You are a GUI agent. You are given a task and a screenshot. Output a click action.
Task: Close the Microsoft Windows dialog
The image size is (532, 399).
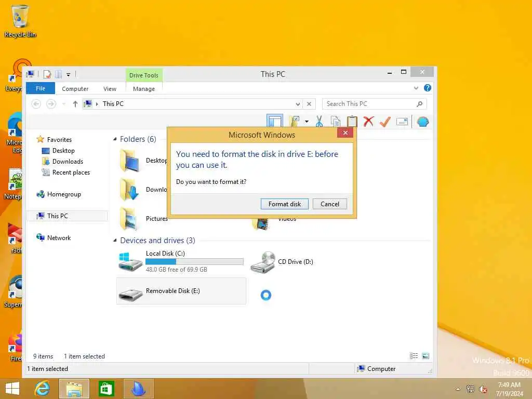pos(345,132)
